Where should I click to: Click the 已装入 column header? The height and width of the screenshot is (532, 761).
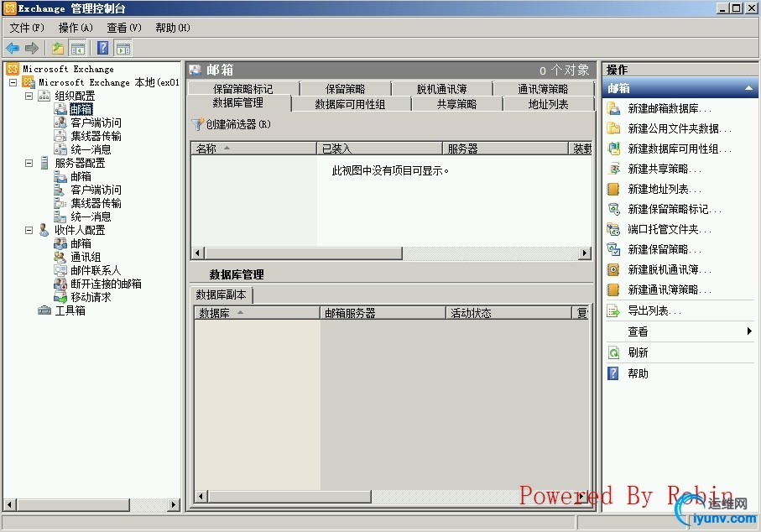379,149
